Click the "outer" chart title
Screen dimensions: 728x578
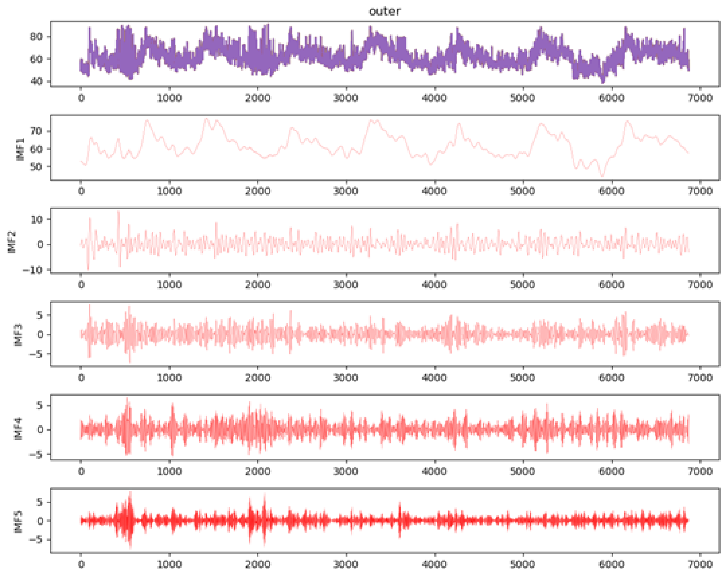385,11
